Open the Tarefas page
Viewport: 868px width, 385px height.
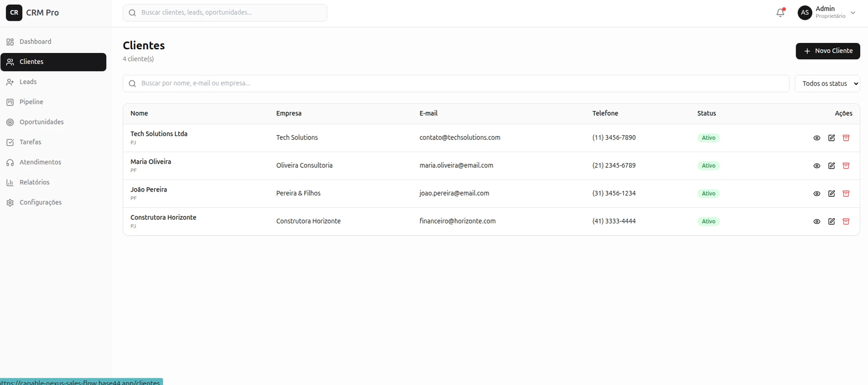(x=53, y=142)
